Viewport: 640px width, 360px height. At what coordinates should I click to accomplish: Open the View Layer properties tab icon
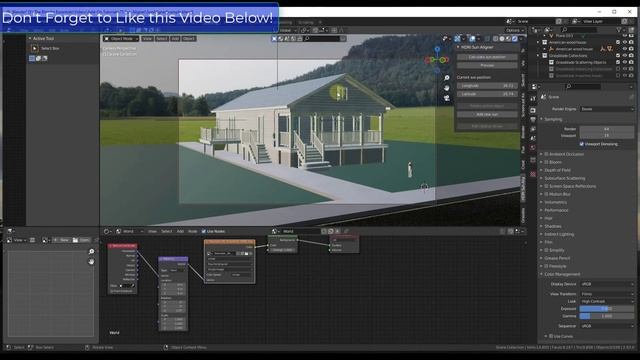[x=533, y=129]
